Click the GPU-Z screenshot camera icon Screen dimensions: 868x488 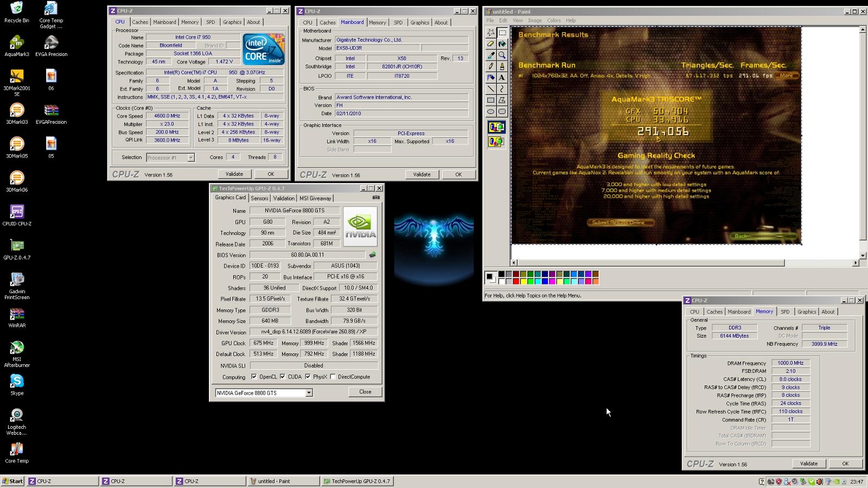pos(376,198)
